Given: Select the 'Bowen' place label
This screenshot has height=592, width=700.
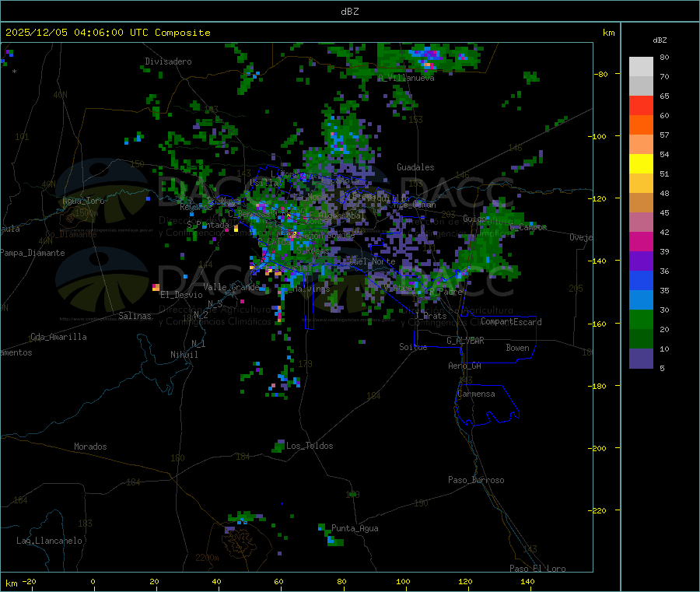Looking at the screenshot, I should (x=518, y=348).
